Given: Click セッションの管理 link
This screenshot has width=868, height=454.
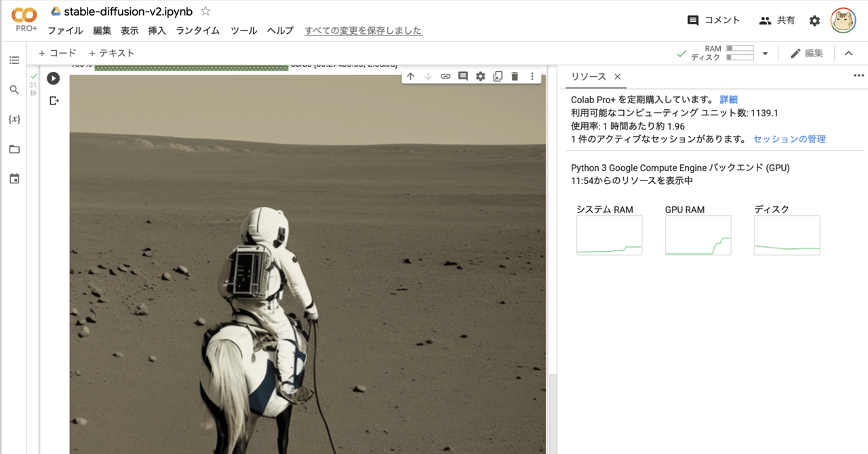Looking at the screenshot, I should tap(789, 138).
